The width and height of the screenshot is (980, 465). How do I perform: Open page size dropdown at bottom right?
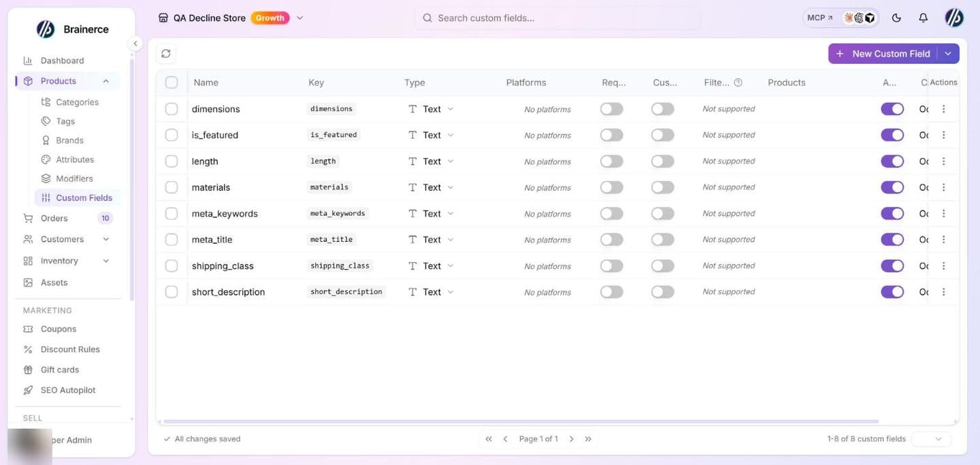(931, 439)
